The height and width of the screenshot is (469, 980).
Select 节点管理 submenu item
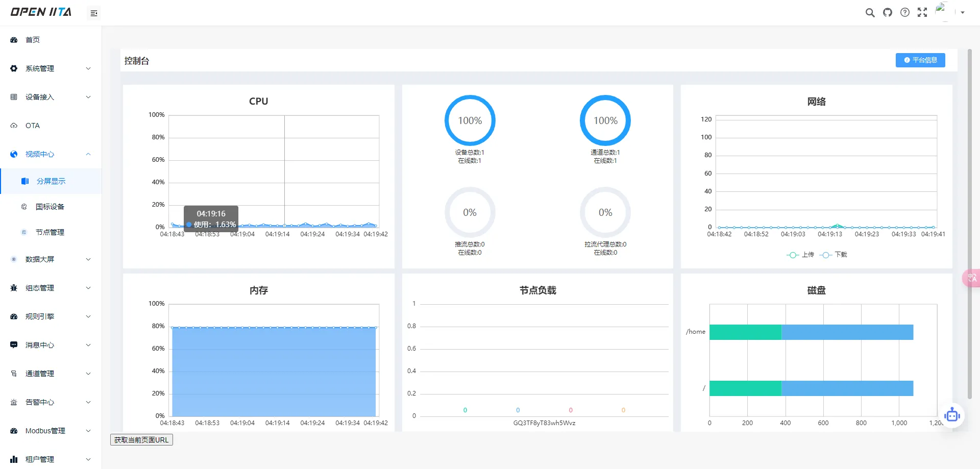coord(51,232)
